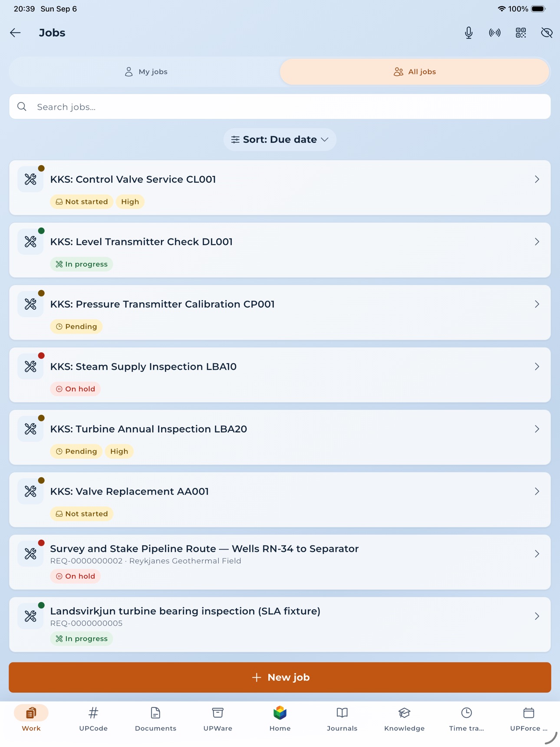This screenshot has height=747, width=560.
Task: Open Journals from the bottom bar
Action: click(x=342, y=719)
